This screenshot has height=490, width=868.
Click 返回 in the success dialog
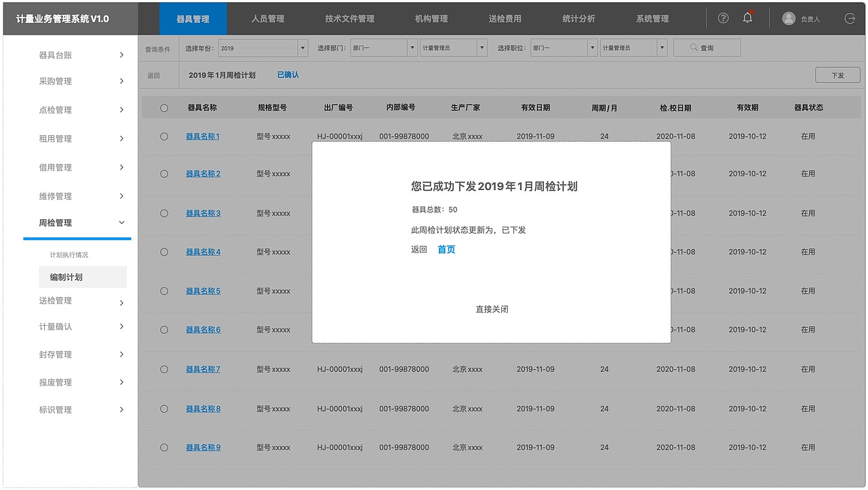click(x=419, y=250)
